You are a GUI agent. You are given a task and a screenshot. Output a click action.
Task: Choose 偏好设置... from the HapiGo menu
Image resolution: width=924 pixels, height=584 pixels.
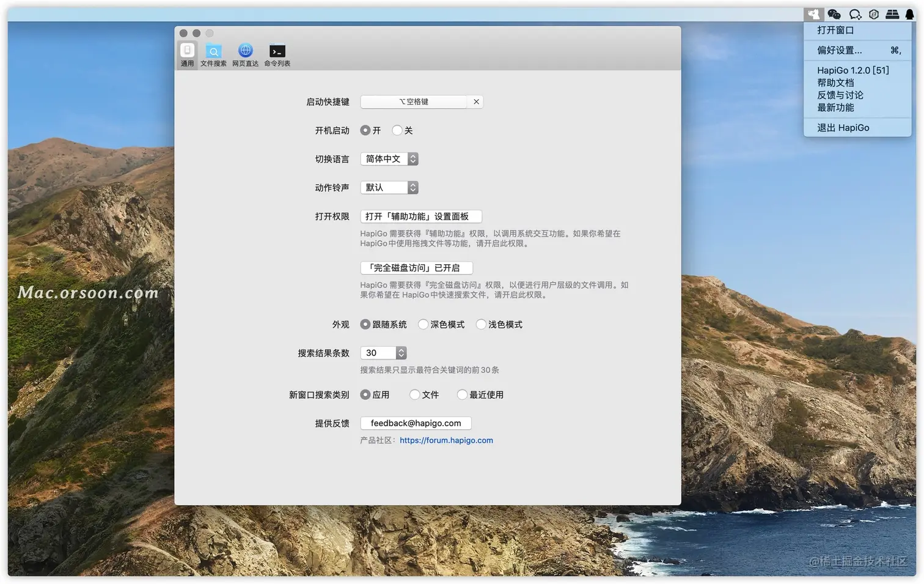click(x=857, y=50)
